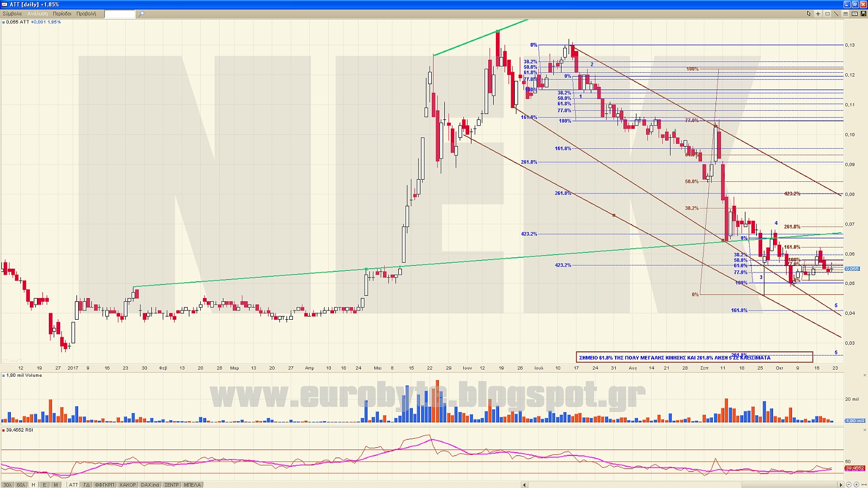Switch to the ATT symbol tab
This screenshot has height=488, width=868.
pos(73,485)
